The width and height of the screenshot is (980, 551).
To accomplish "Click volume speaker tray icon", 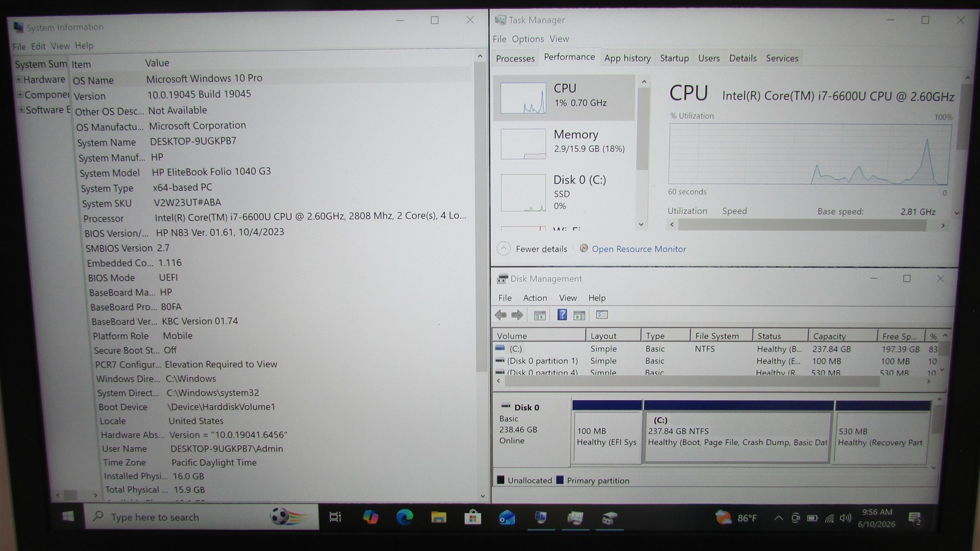I will tap(845, 518).
